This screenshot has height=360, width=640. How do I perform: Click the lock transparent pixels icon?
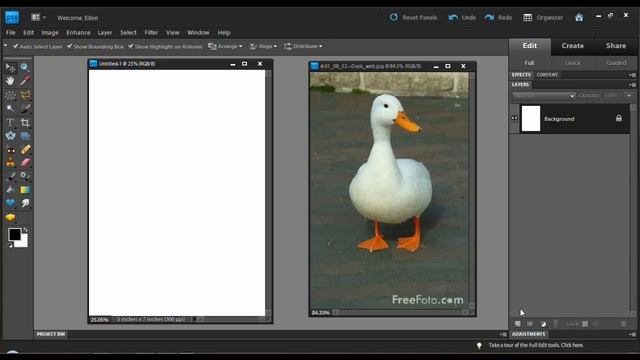tap(585, 324)
